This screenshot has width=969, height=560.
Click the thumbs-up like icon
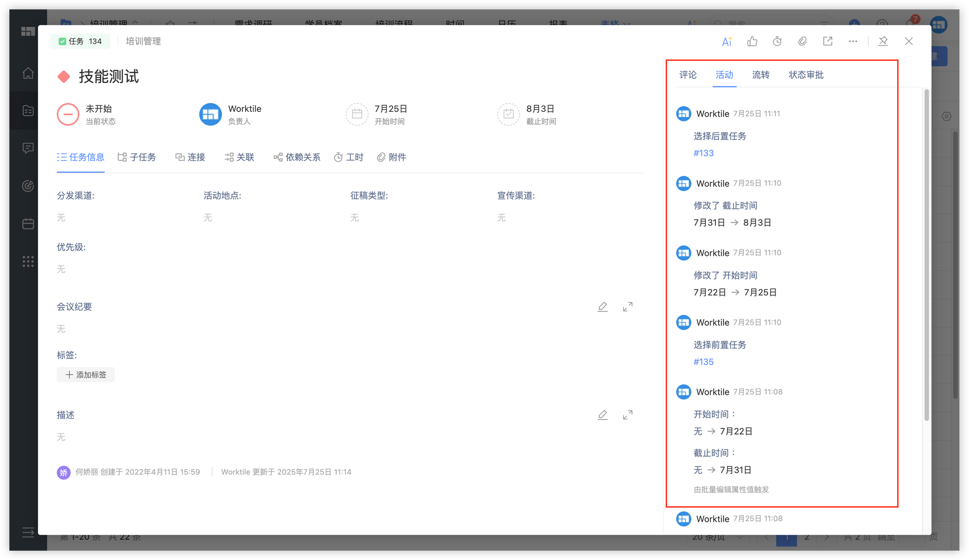[752, 42]
